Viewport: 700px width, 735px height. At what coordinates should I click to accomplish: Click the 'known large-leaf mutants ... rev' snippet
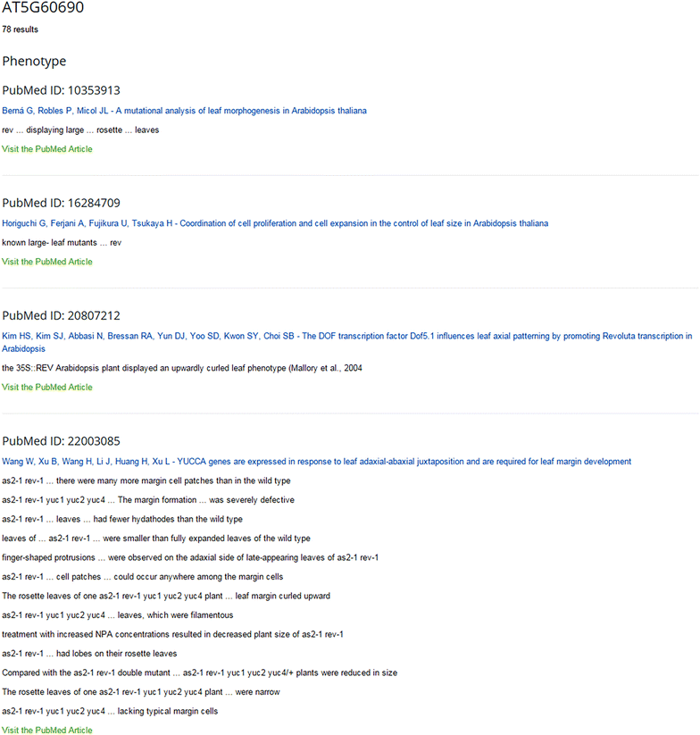(62, 242)
